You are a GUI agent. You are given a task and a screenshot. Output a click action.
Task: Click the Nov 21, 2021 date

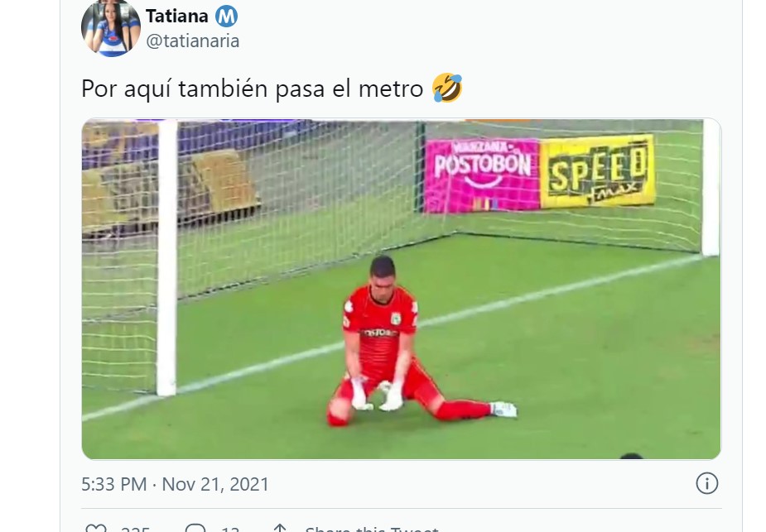coord(215,484)
